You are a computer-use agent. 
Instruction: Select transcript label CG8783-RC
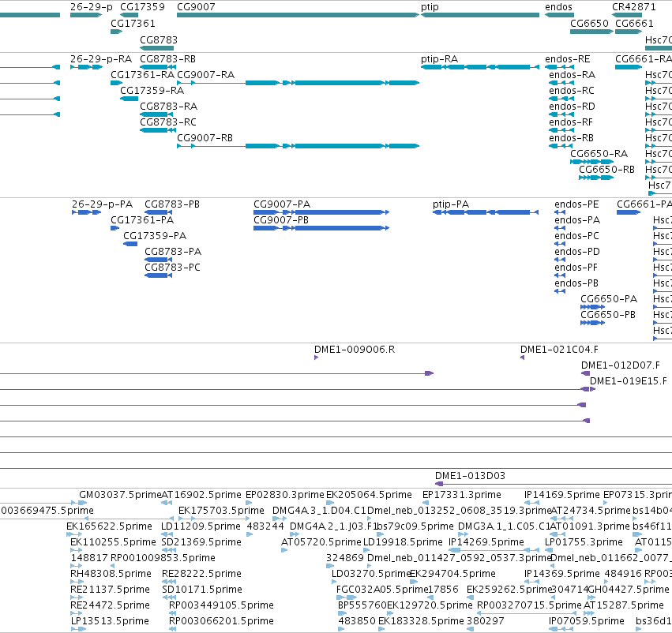point(168,122)
